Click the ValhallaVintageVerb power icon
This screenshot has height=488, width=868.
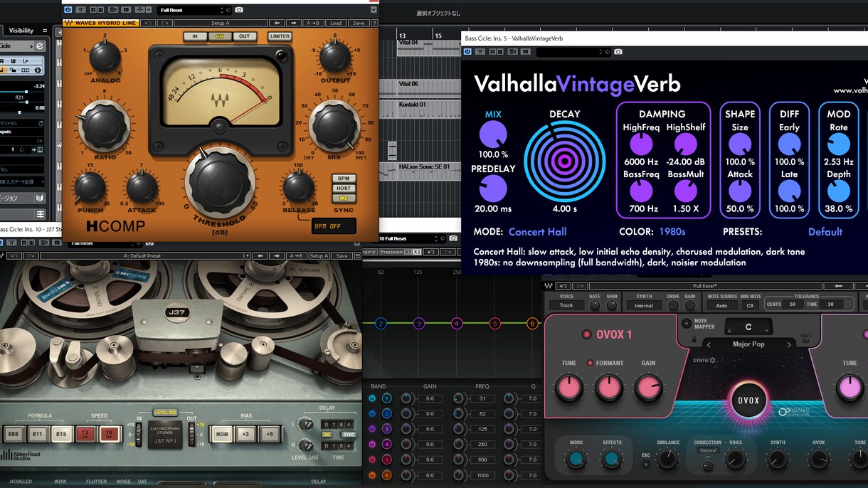(x=468, y=52)
